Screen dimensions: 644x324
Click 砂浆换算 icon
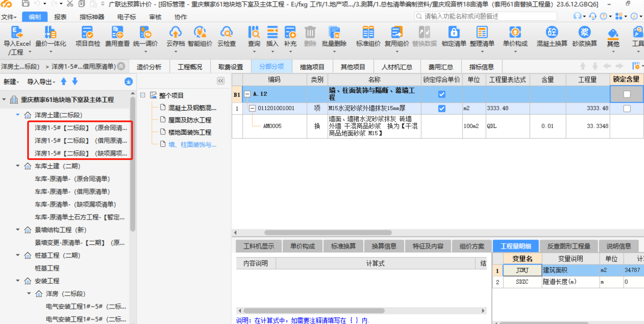pos(584,37)
